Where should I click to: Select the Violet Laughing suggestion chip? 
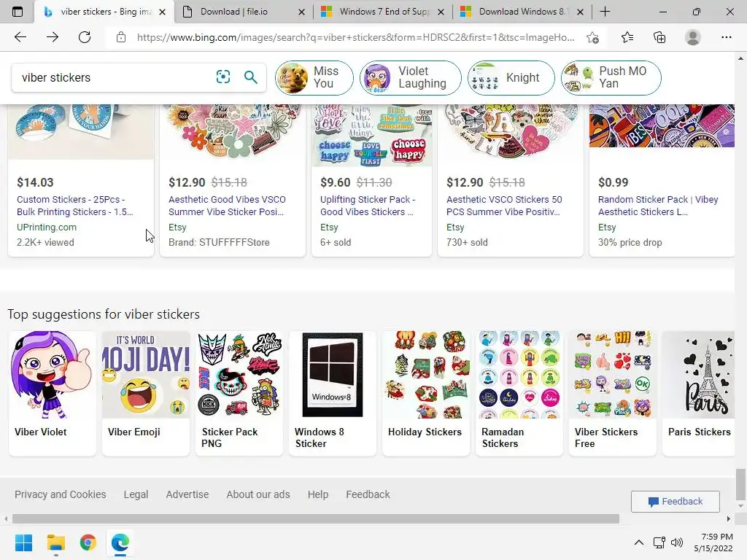tap(410, 77)
